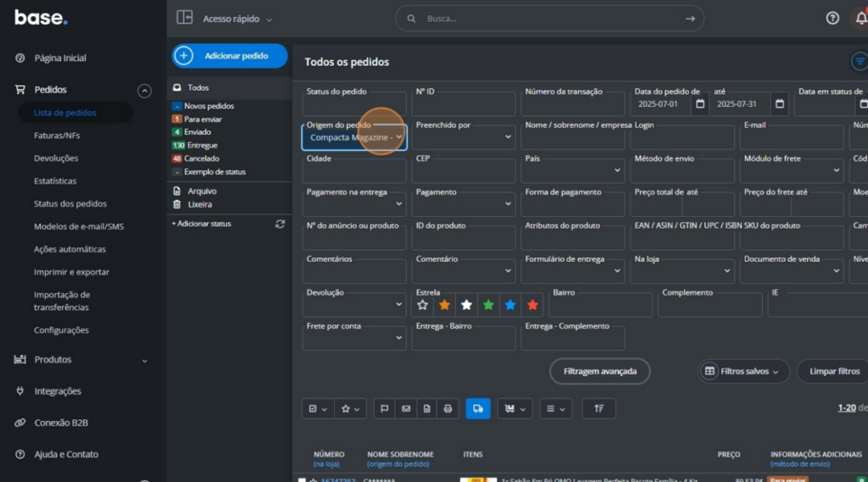Open Estatísticas in the sidebar
The height and width of the screenshot is (482, 868).
pos(55,180)
